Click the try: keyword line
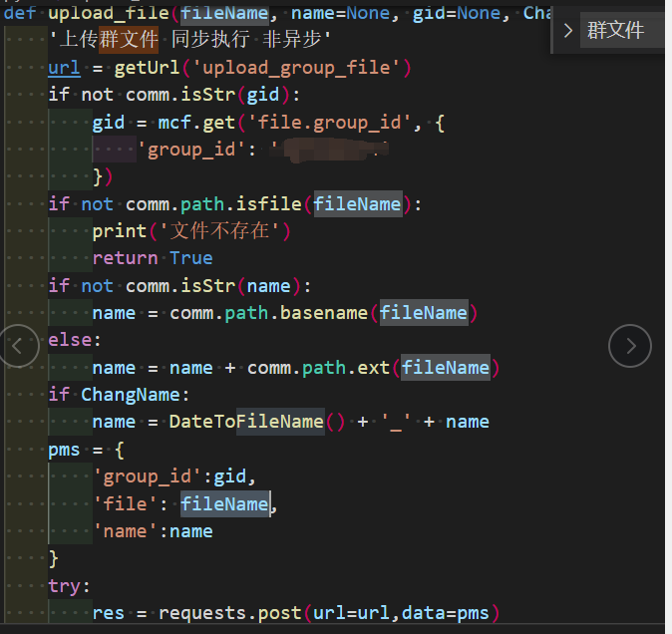The height and width of the screenshot is (634, 672). 69,586
